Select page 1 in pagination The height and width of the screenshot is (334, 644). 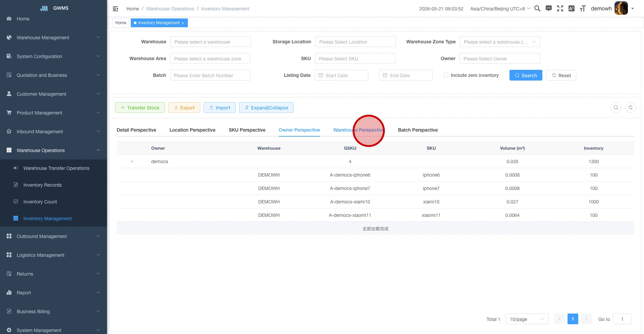573,319
